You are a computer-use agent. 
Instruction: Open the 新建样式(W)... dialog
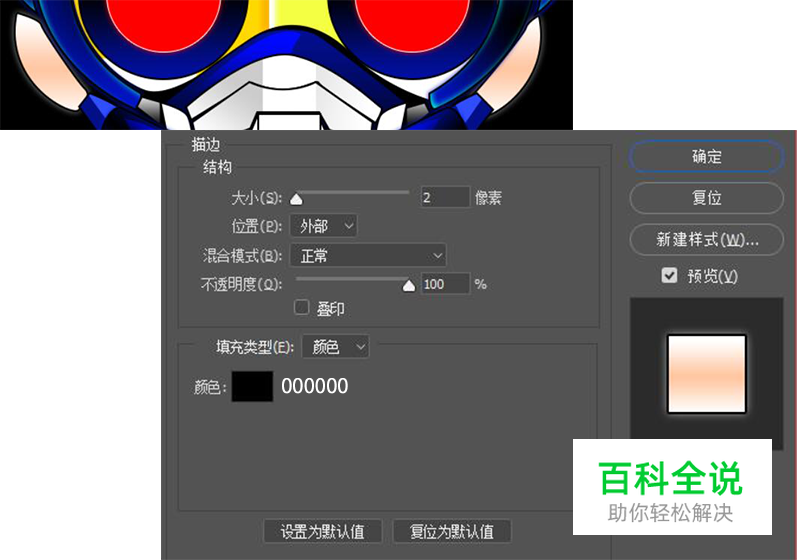[x=706, y=239]
